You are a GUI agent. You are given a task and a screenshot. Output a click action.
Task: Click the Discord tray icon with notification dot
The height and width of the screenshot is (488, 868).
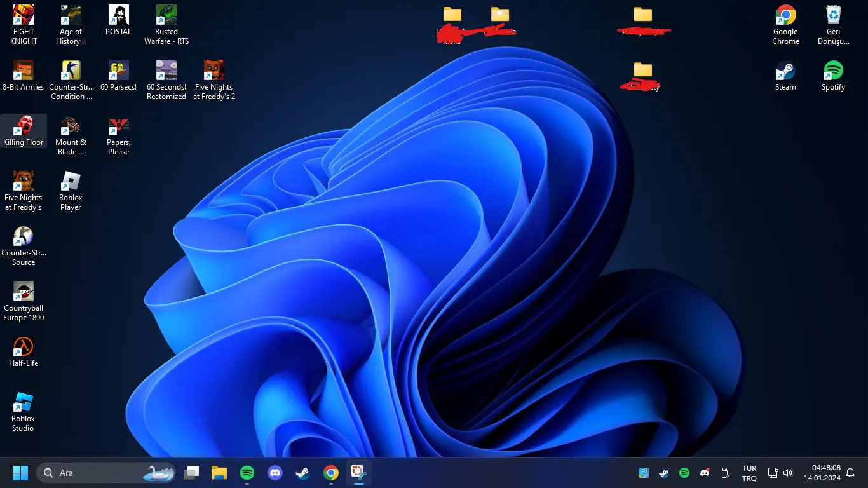click(705, 473)
